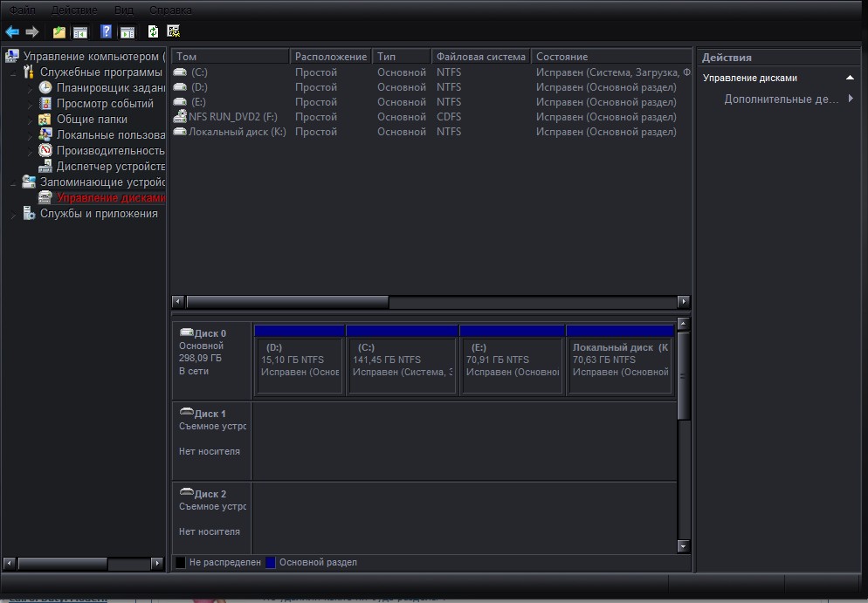Image resolution: width=868 pixels, height=603 pixels.
Task: Click the last toolbar icon after Refresh
Action: (x=173, y=31)
